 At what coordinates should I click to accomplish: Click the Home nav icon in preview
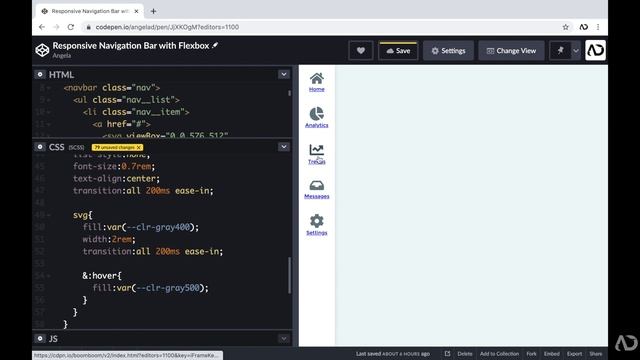(317, 78)
